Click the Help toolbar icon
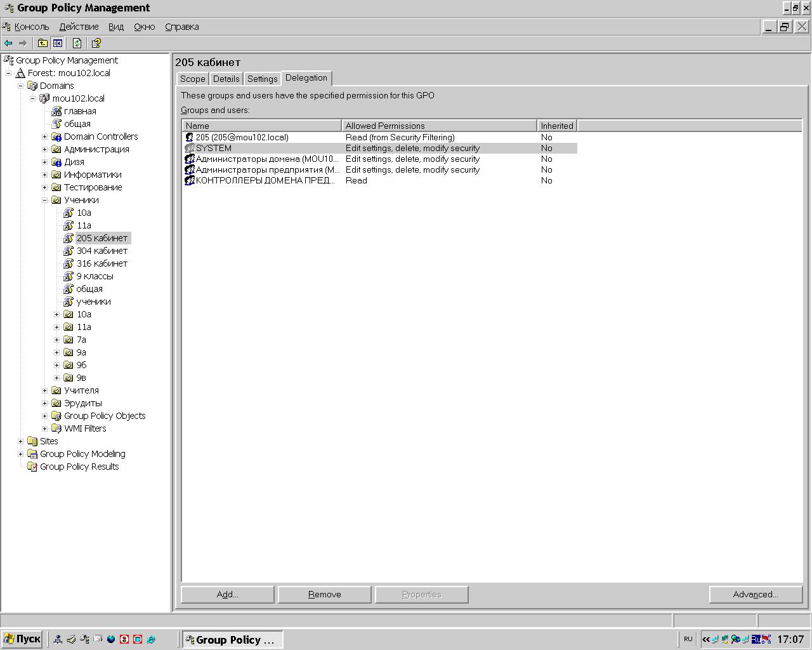Screen dimensions: 812x650 coord(96,43)
